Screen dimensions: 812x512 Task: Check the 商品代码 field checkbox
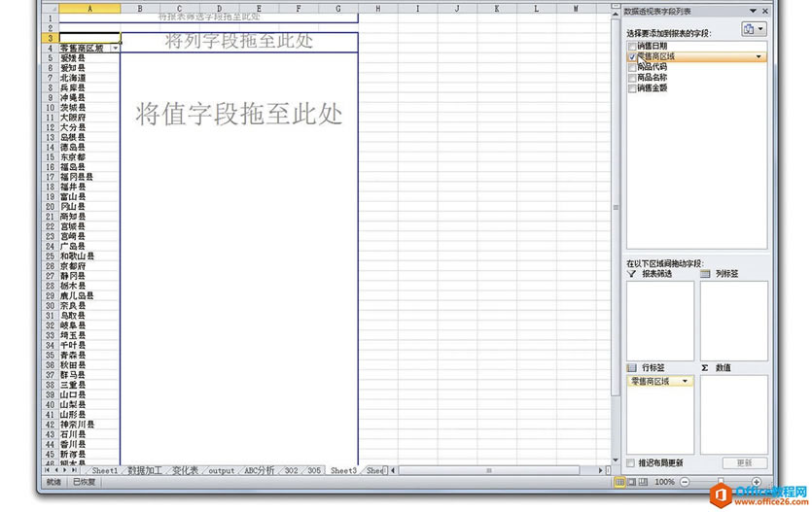[632, 67]
